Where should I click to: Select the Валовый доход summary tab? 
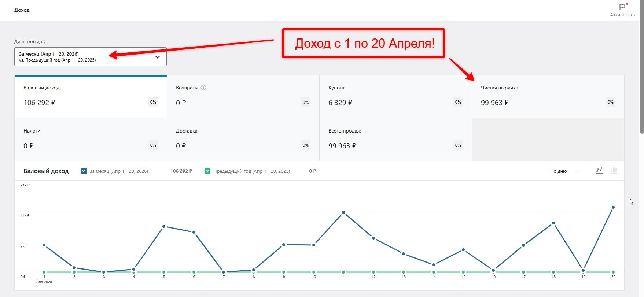coord(91,97)
